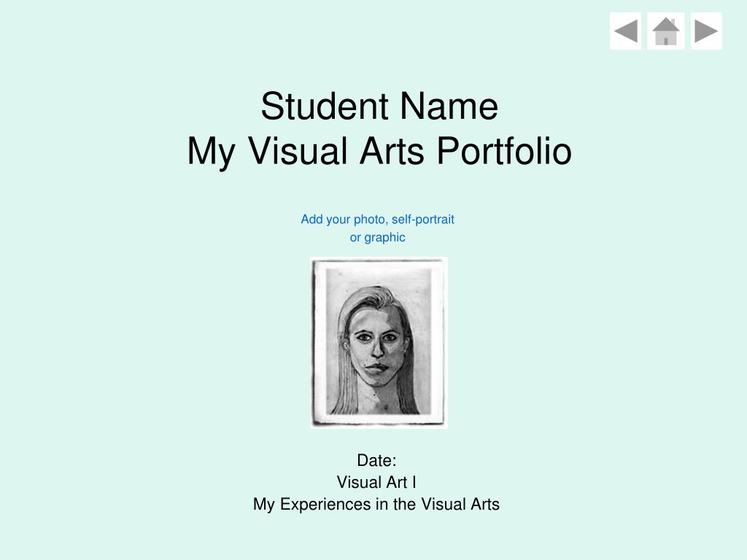
Task: Select the self-portrait sketch image
Action: pyautogui.click(x=379, y=343)
